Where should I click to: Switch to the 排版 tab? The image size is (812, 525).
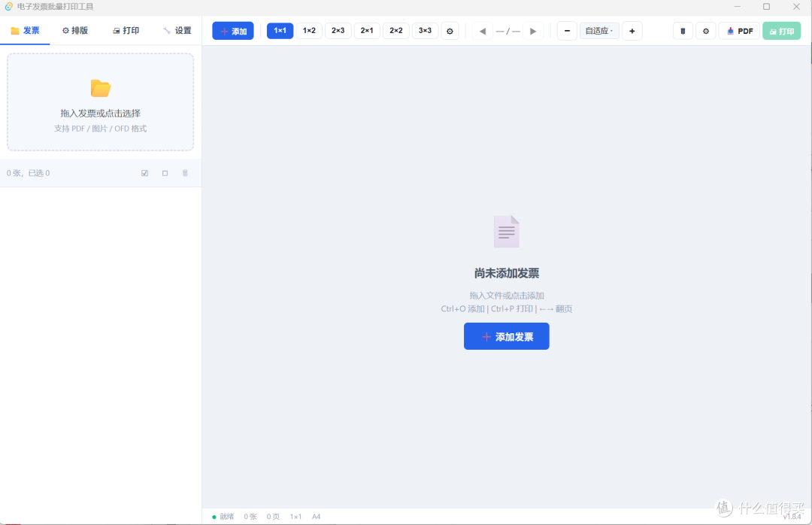75,31
